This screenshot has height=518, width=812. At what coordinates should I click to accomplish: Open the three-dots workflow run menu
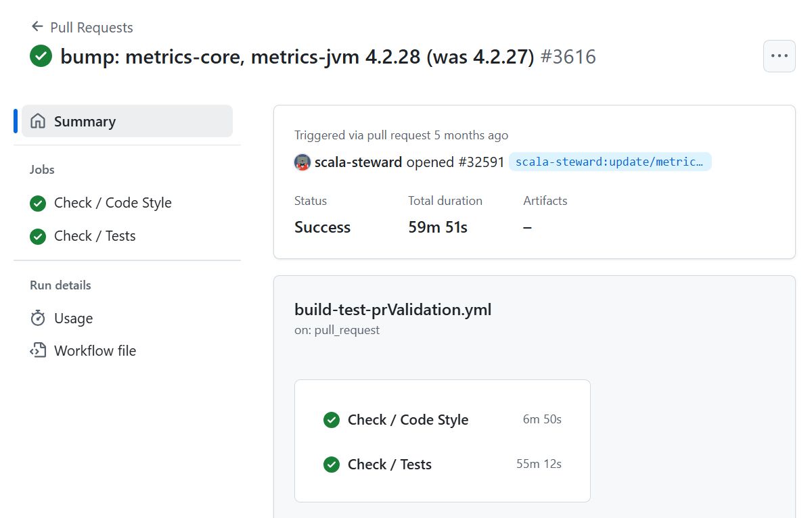coord(779,56)
